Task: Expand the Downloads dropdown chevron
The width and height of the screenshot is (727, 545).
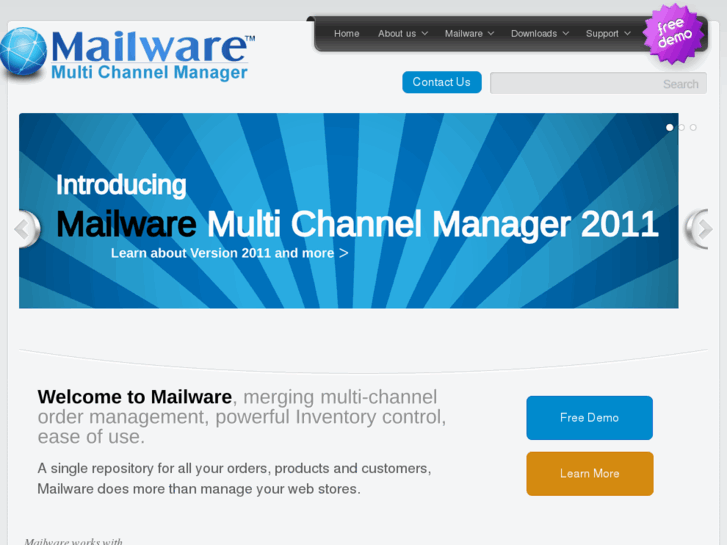Action: (566, 33)
